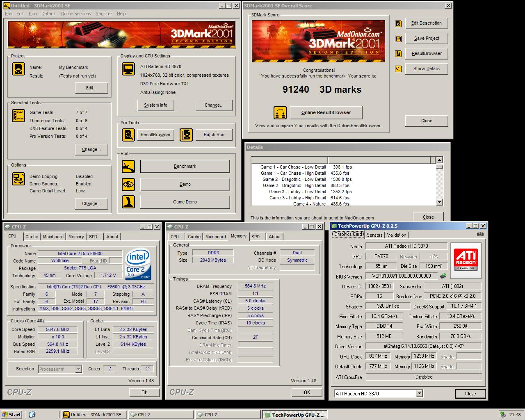Click the Save Project floppy icon

[398, 39]
